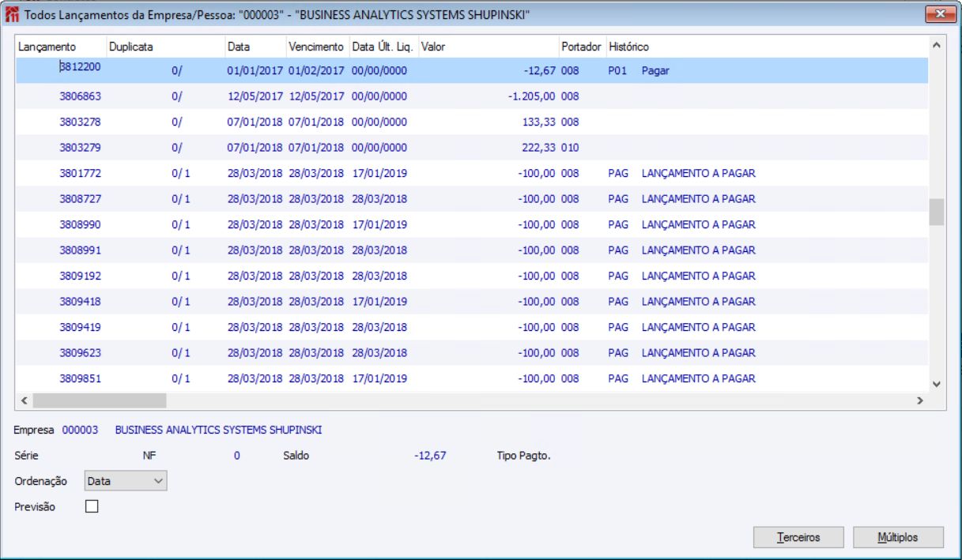
Task: Sort by the Lançamento column header
Action: [61, 47]
